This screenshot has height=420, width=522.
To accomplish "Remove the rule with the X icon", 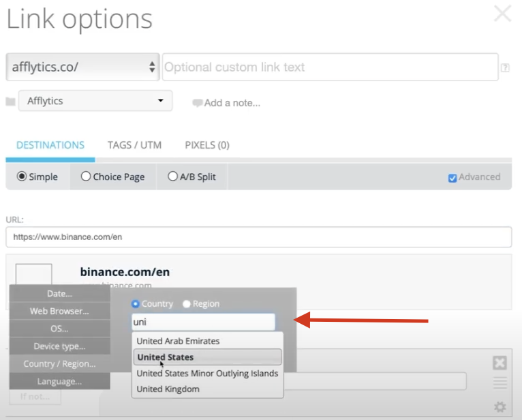I will [500, 363].
